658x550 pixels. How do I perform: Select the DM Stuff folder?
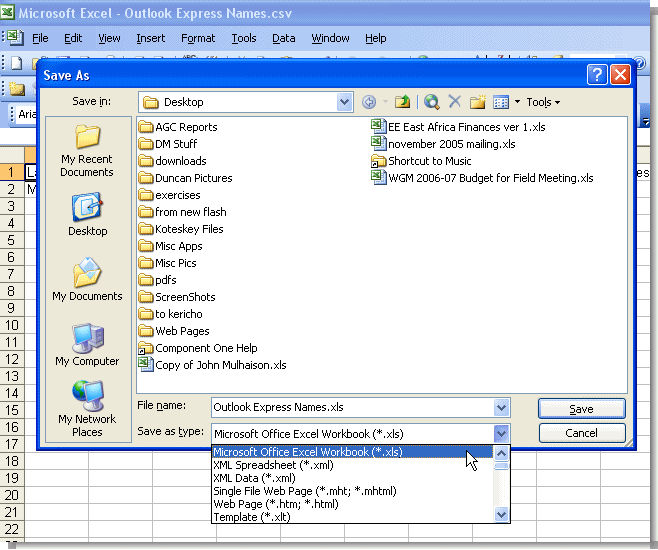coord(168,144)
